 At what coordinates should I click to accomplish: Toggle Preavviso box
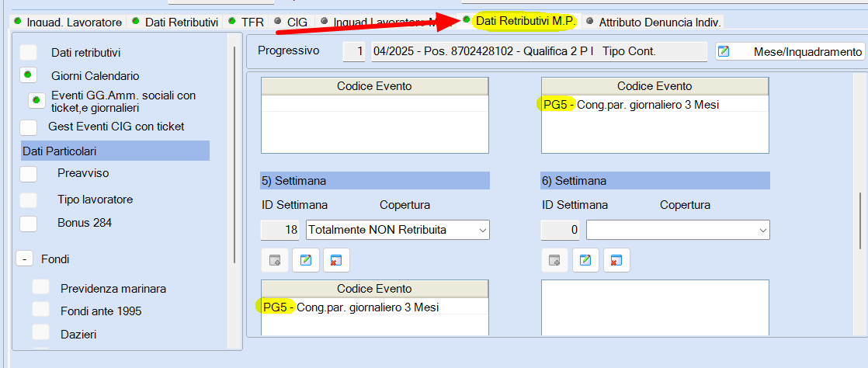[x=28, y=173]
